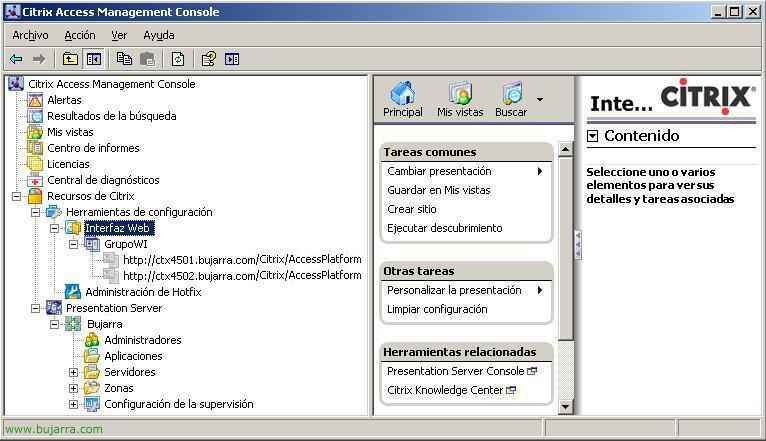766x441 pixels.
Task: Toggle the action pane toolbar icon
Action: click(x=232, y=59)
